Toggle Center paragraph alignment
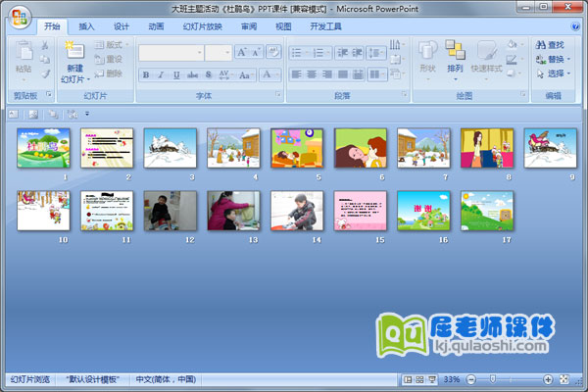This screenshot has height=392, width=588. point(312,74)
